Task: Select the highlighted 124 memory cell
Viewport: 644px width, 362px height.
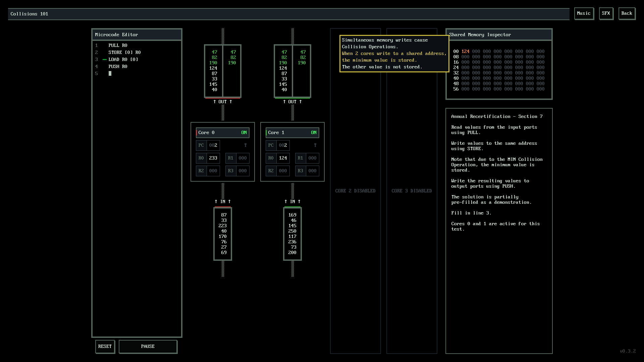Action: [x=466, y=51]
